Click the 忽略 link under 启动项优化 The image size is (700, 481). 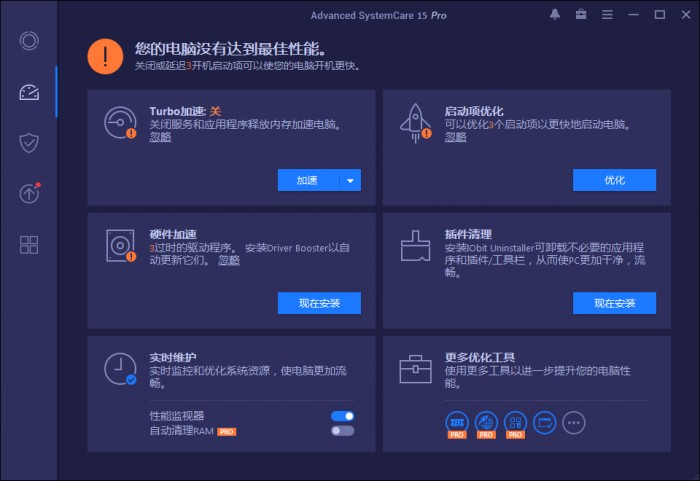point(455,137)
